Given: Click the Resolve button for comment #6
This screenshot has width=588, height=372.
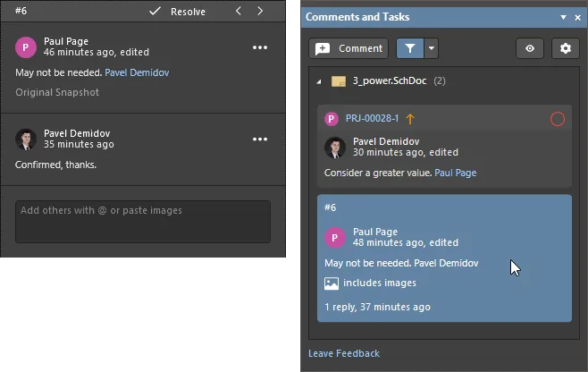Looking at the screenshot, I should tap(177, 12).
